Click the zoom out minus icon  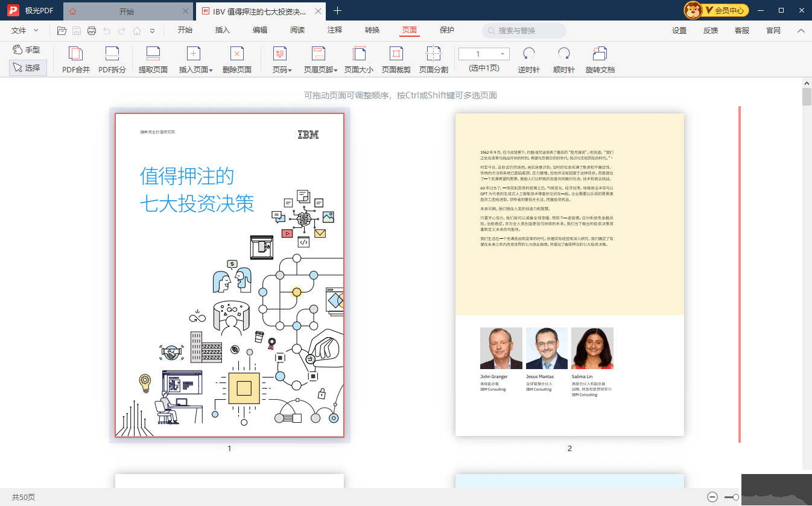[712, 497]
